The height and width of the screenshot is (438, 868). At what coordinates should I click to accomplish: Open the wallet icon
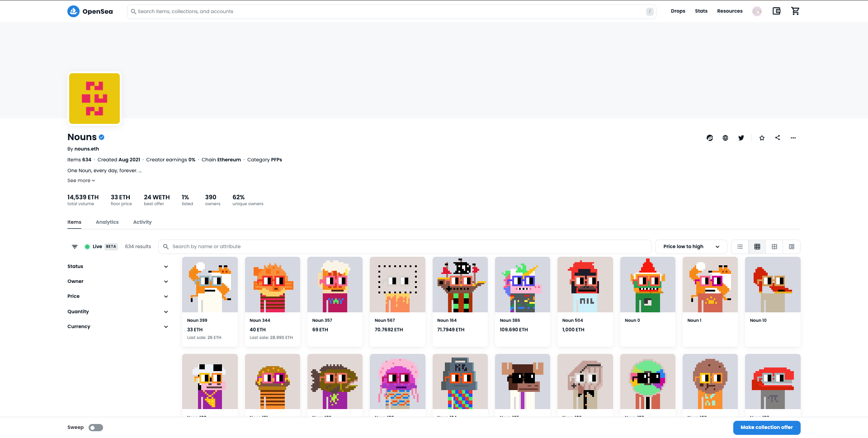[776, 11]
